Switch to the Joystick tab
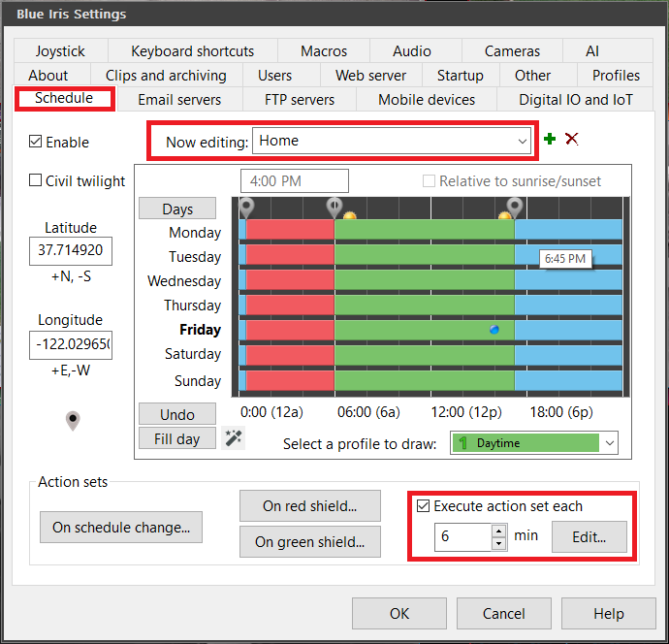This screenshot has width=669, height=644. [60, 51]
